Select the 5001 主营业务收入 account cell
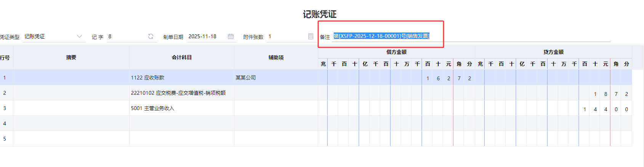This screenshot has height=167, width=644. point(182,108)
